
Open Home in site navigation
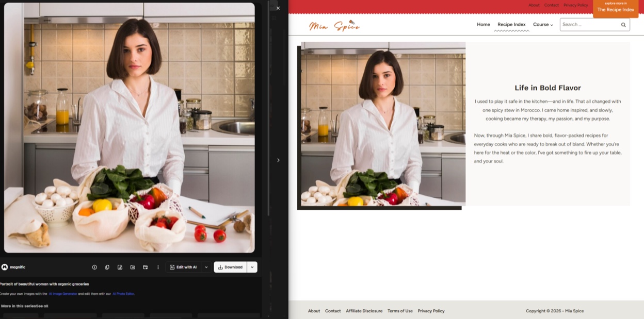(484, 24)
